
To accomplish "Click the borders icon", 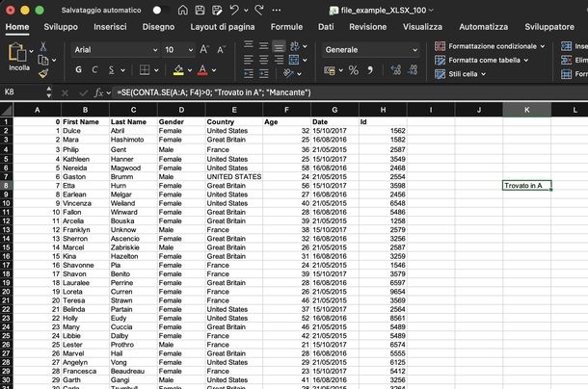I will (x=145, y=69).
